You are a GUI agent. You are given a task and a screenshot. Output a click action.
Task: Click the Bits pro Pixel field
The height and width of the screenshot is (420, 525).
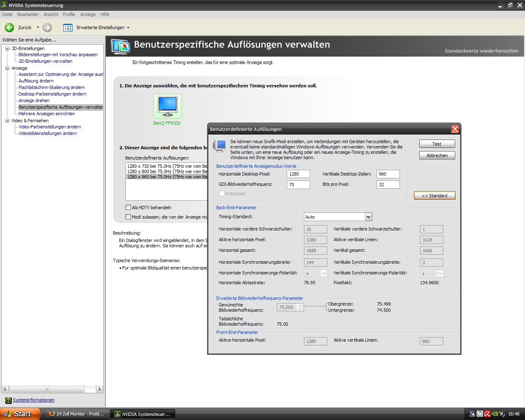pos(388,185)
